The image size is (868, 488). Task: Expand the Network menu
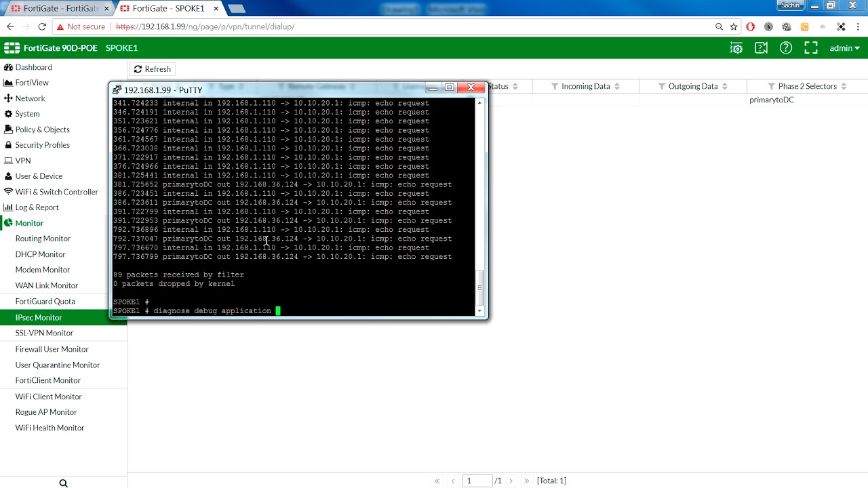click(30, 98)
